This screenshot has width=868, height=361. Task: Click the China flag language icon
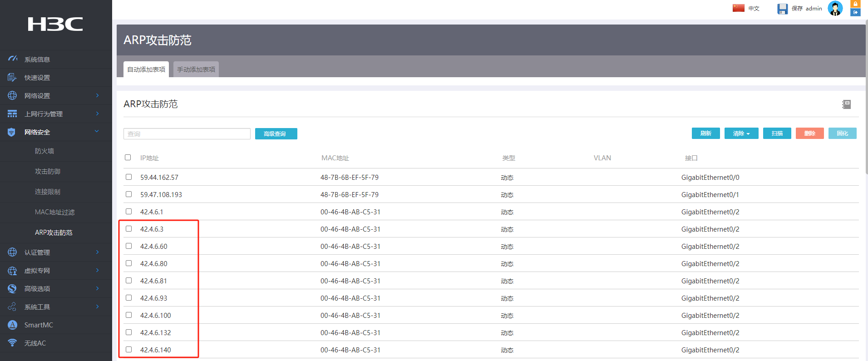coord(739,8)
